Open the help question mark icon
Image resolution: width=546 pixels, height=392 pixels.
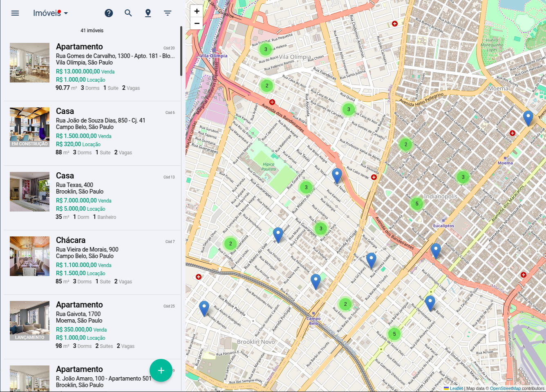(109, 13)
